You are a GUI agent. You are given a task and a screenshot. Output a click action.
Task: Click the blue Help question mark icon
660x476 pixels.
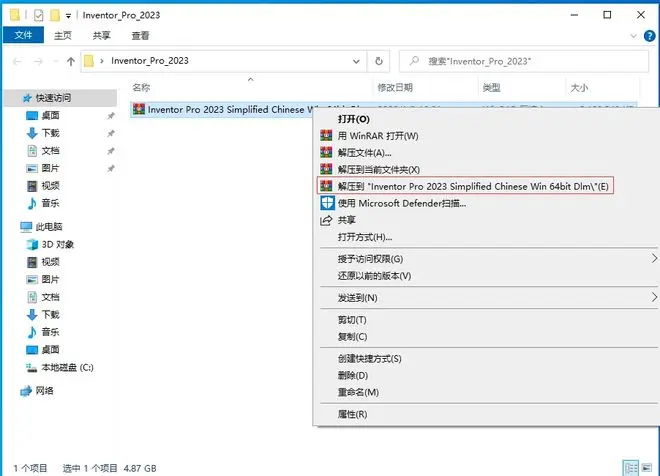tap(649, 36)
